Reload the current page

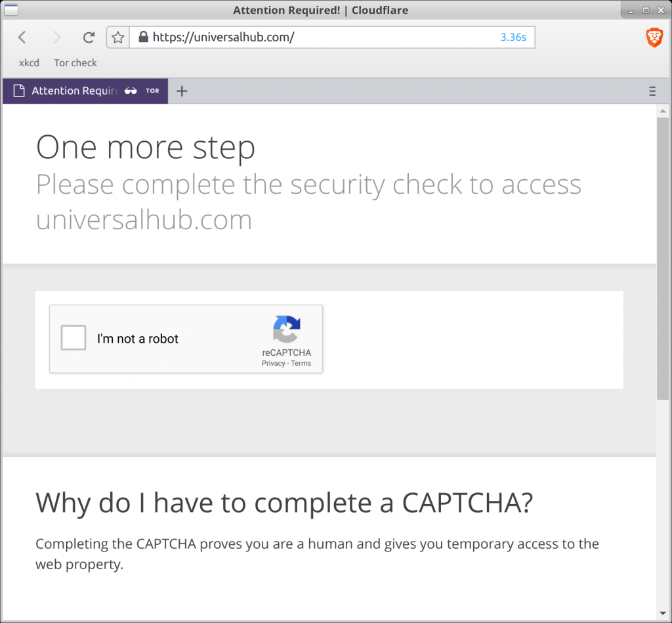click(89, 37)
